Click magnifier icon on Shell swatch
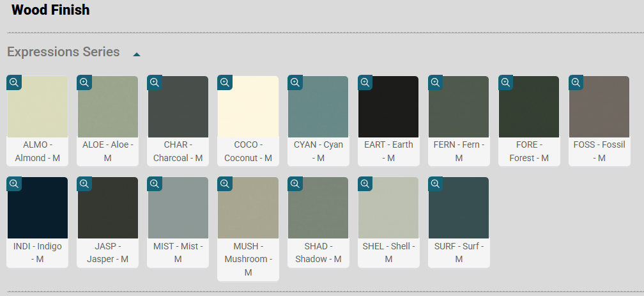Image resolution: width=644 pixels, height=296 pixels. pyautogui.click(x=365, y=183)
